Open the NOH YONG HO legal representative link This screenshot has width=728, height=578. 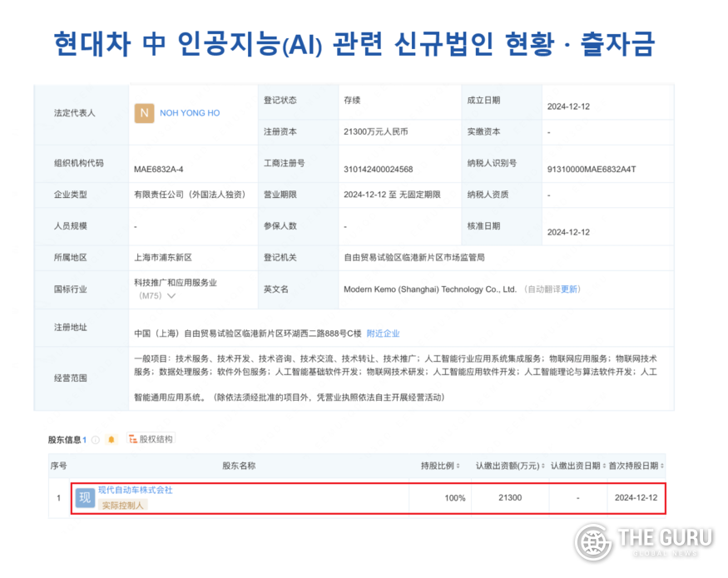tap(190, 113)
